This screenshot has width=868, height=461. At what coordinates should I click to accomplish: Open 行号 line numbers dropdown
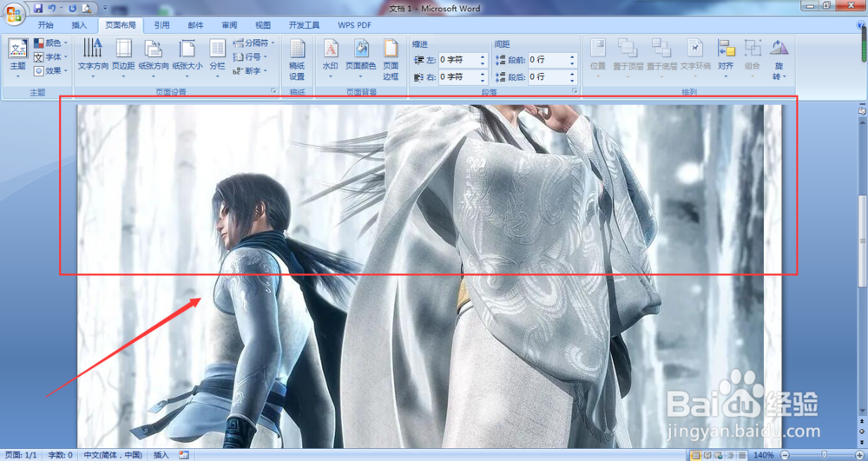[x=250, y=56]
